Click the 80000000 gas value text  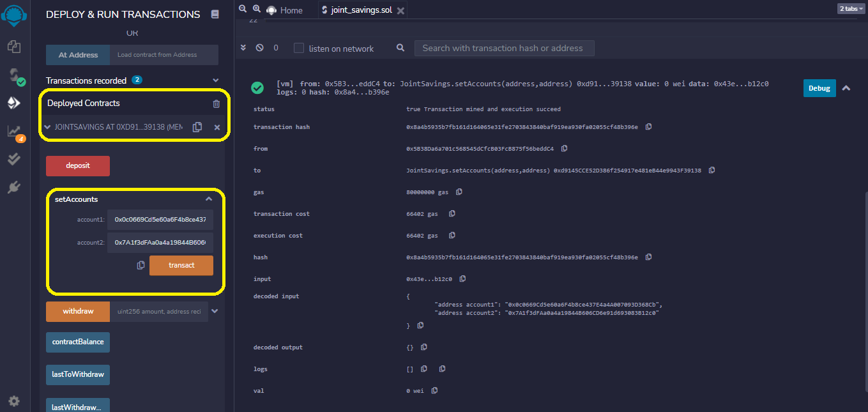point(427,192)
